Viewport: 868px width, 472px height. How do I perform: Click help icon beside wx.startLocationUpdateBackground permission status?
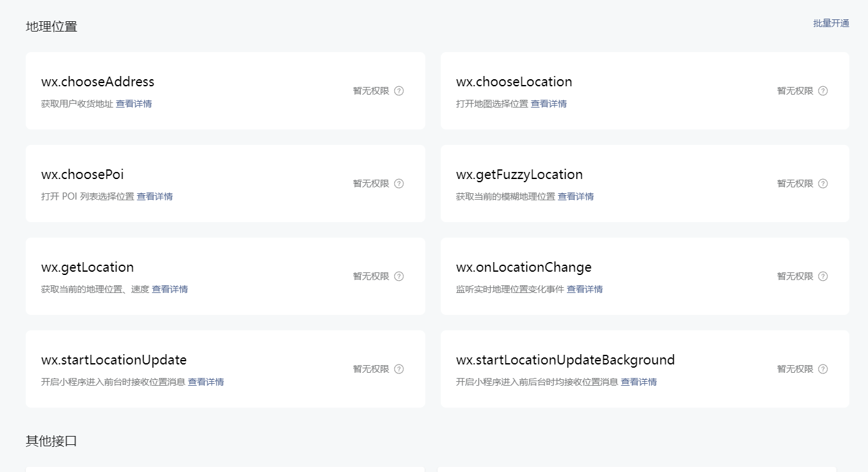823,369
